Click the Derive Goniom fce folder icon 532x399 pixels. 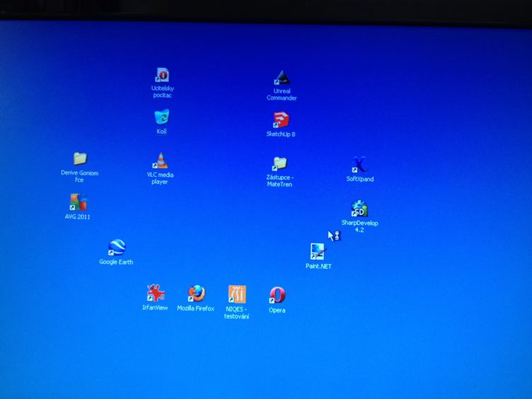80,158
